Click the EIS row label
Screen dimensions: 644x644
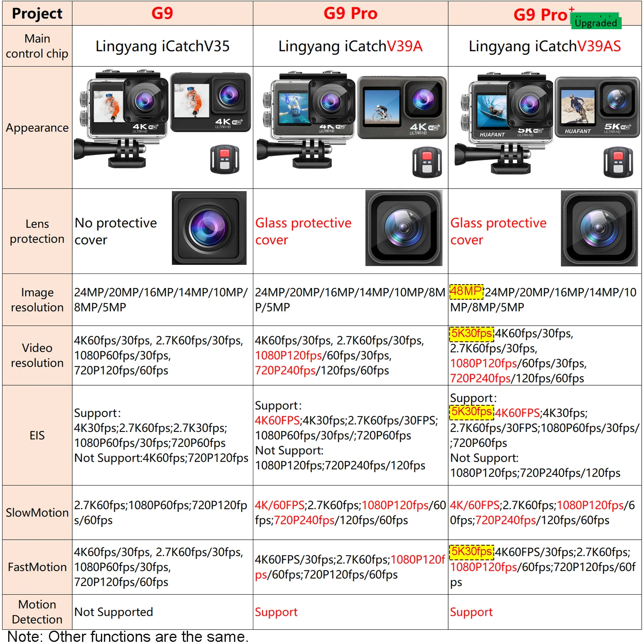[37, 435]
